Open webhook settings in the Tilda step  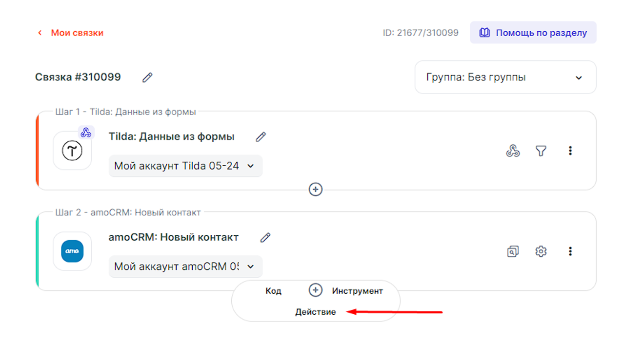[512, 151]
